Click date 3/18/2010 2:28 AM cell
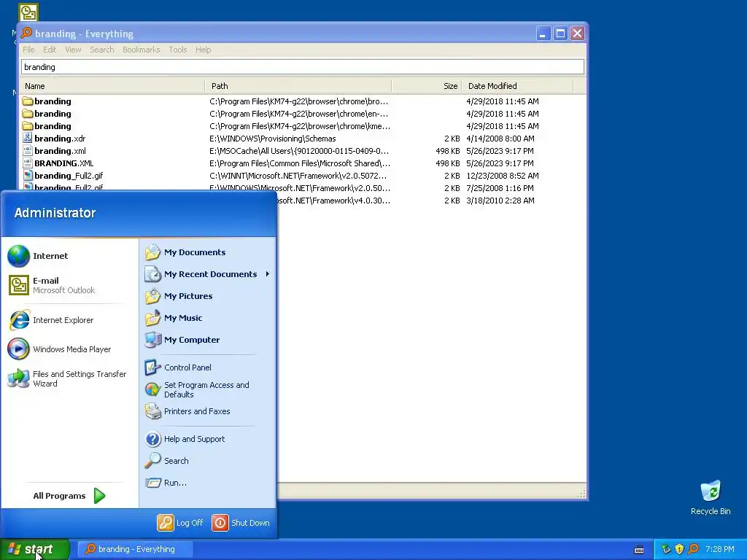 point(500,201)
